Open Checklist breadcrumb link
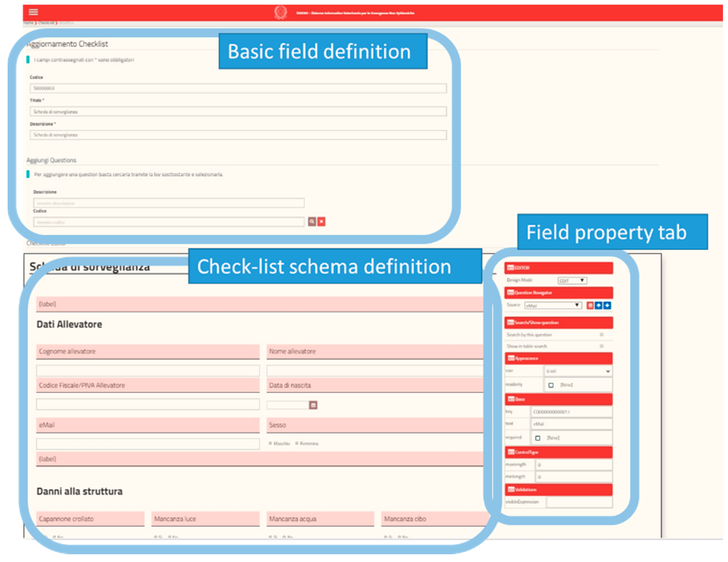 (x=46, y=23)
